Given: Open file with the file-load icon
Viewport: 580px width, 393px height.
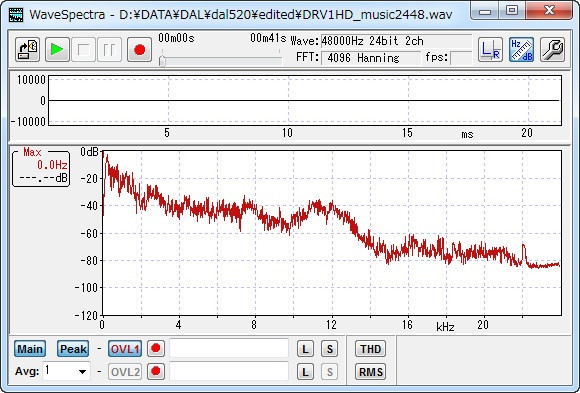Looking at the screenshot, I should pyautogui.click(x=28, y=49).
